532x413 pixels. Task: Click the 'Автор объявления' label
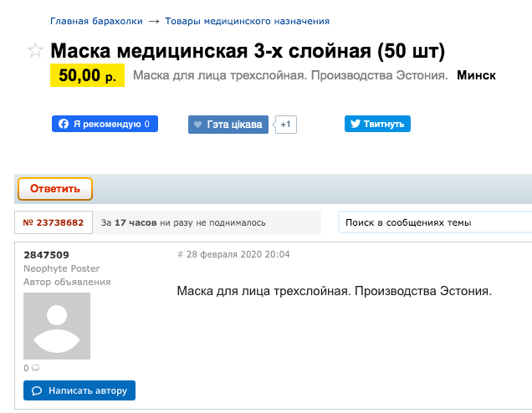67,282
